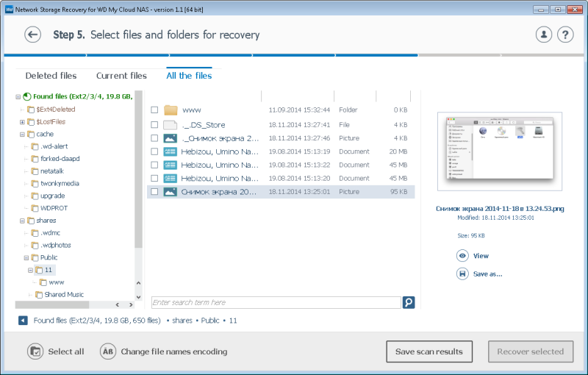Open the help question mark icon
The height and width of the screenshot is (375, 588).
click(565, 35)
